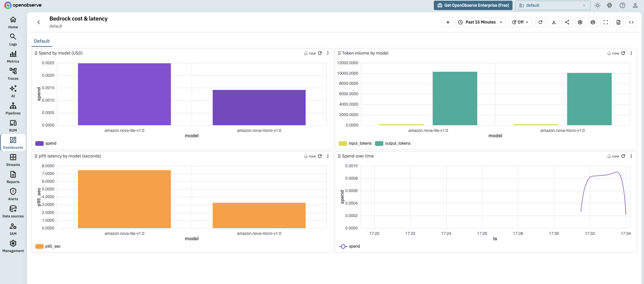Open the Past 15 Minutes time range picker
Viewport: 644px width, 284px height.
[x=481, y=22]
